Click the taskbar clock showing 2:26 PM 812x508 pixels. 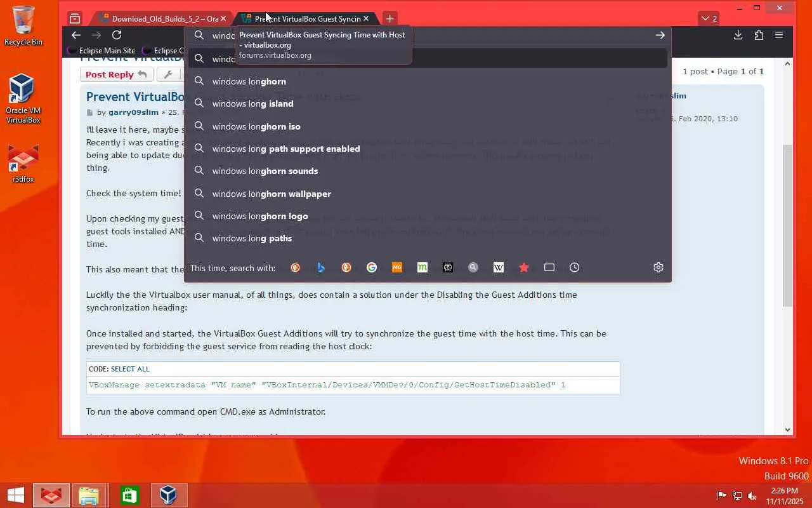pos(784,495)
